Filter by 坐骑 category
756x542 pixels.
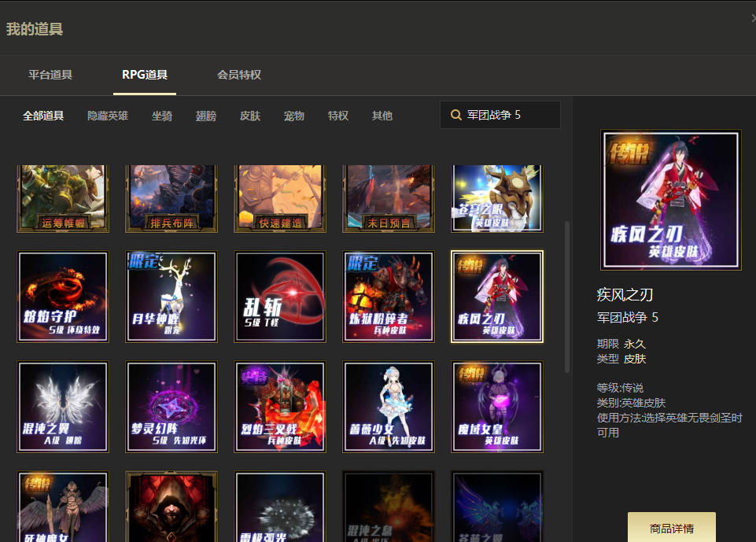coord(162,116)
